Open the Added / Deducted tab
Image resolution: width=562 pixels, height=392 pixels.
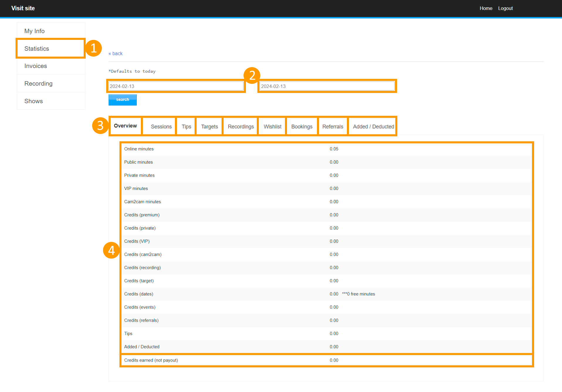pos(373,127)
